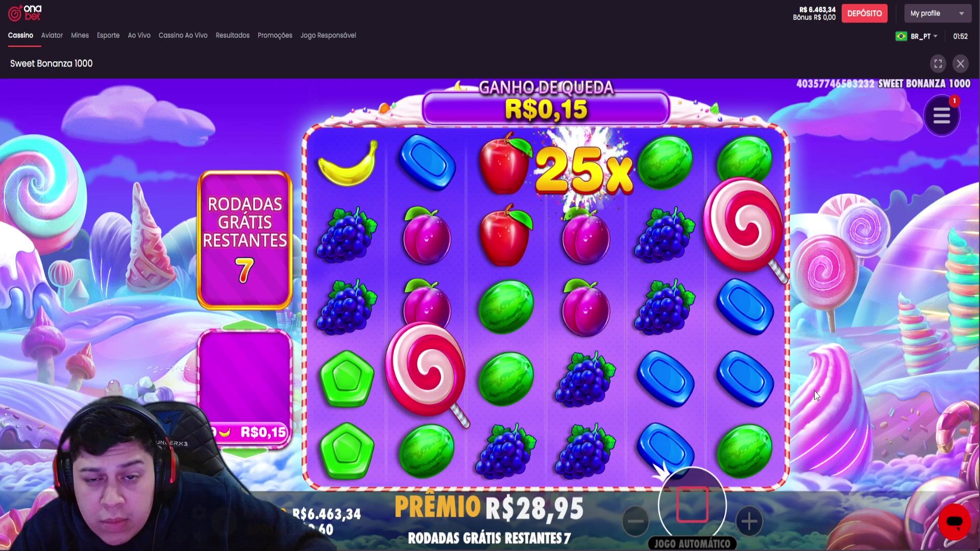Close the Sweet Bonanza 1000 game
The width and height of the screenshot is (980, 551).
(961, 64)
